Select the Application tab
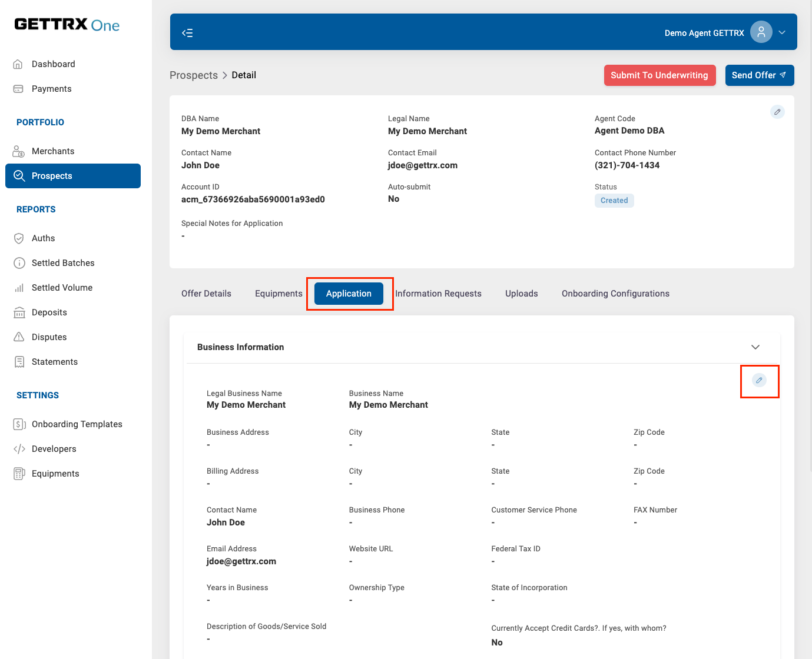Image resolution: width=812 pixels, height=659 pixels. pyautogui.click(x=349, y=294)
